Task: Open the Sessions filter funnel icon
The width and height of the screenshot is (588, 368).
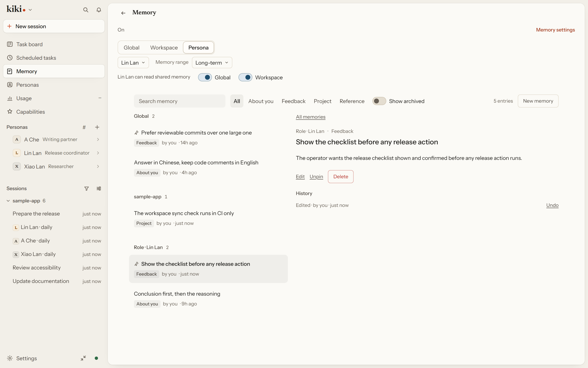Action: [87, 188]
